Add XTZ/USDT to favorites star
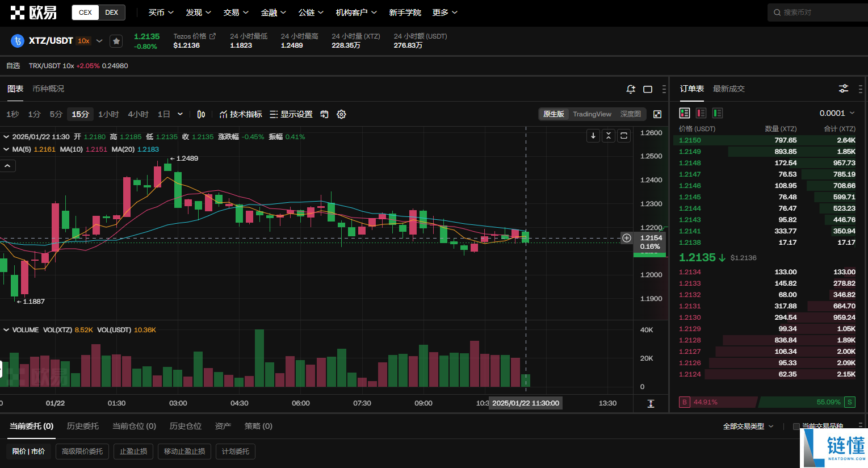 point(116,41)
